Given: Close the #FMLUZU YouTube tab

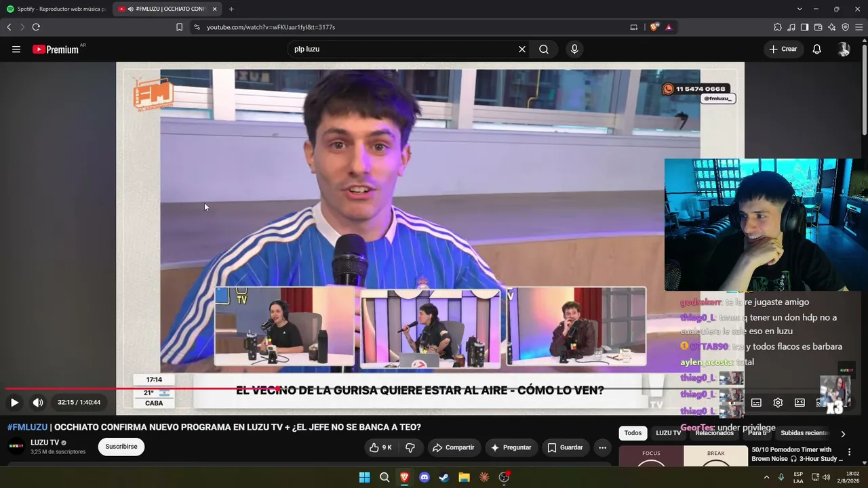Looking at the screenshot, I should (215, 9).
